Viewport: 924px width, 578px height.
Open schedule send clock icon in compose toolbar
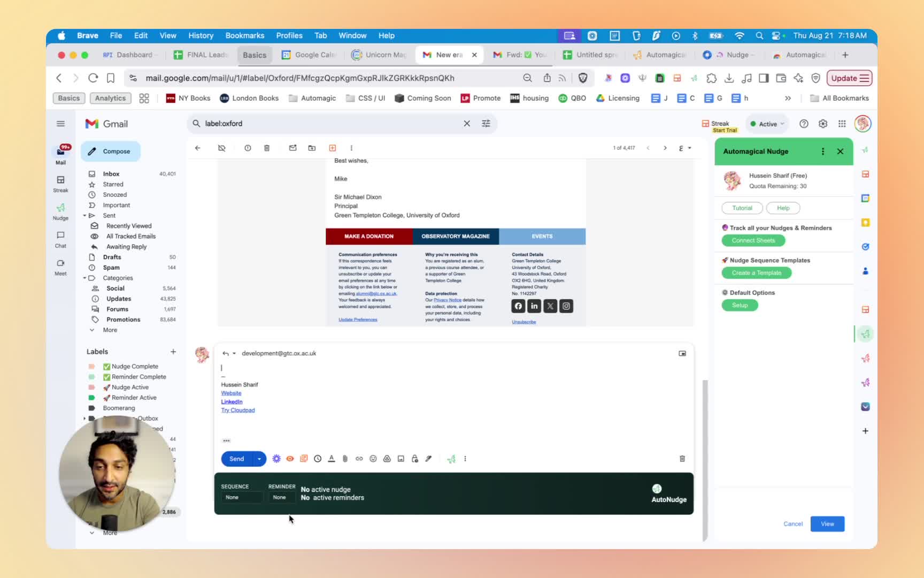318,459
